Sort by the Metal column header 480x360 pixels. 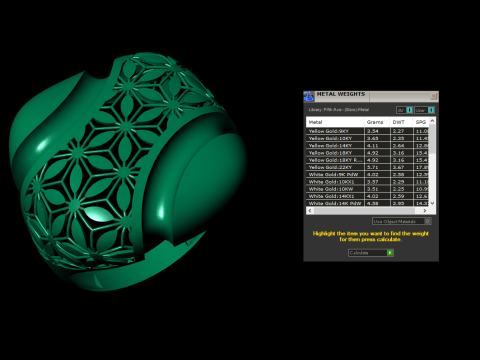[335, 122]
